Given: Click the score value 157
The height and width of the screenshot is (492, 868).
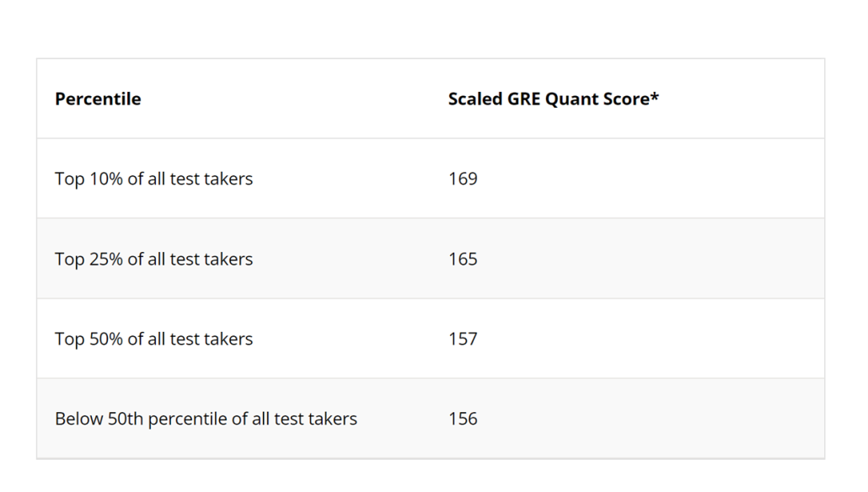Looking at the screenshot, I should click(x=463, y=339).
